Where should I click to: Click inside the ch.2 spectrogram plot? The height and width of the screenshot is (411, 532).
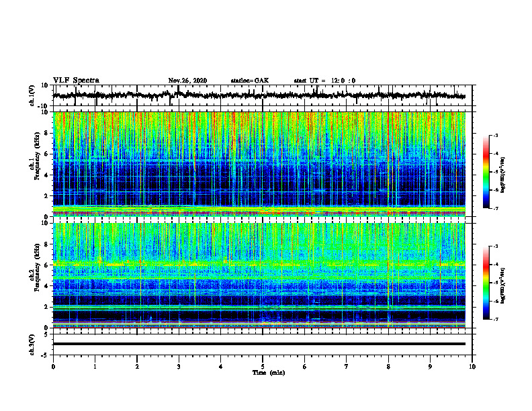click(x=259, y=275)
